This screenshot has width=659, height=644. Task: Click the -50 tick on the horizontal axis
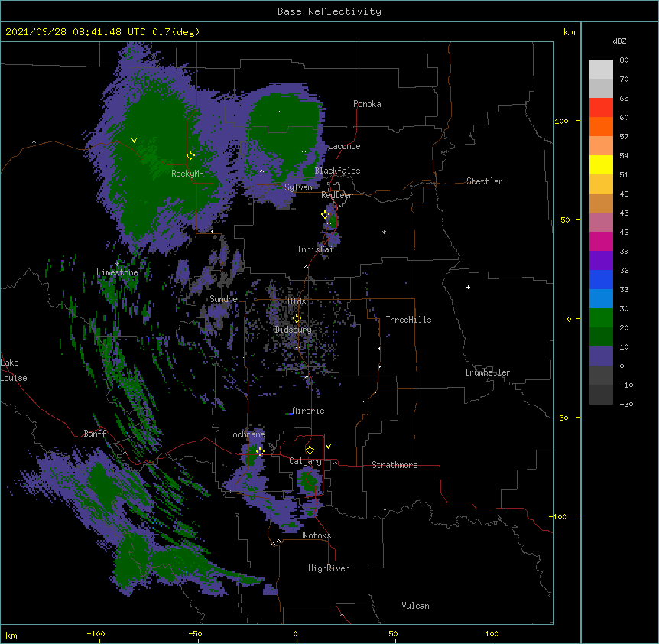[195, 633]
